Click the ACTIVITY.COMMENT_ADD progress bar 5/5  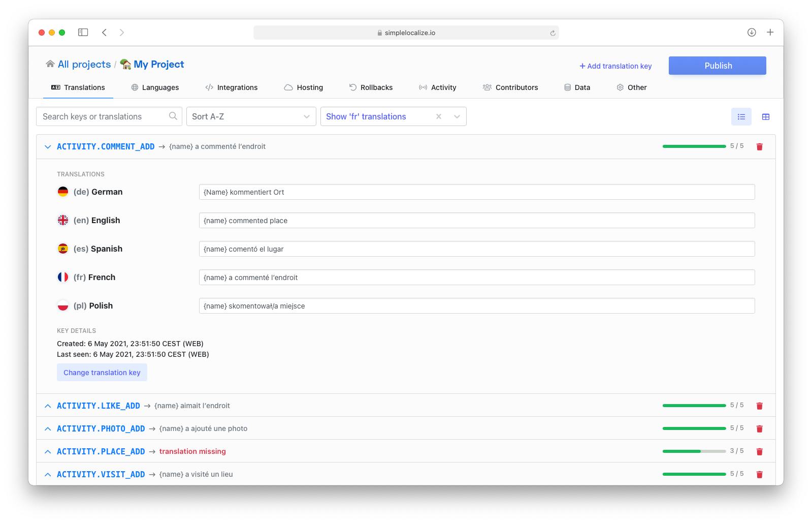(694, 146)
